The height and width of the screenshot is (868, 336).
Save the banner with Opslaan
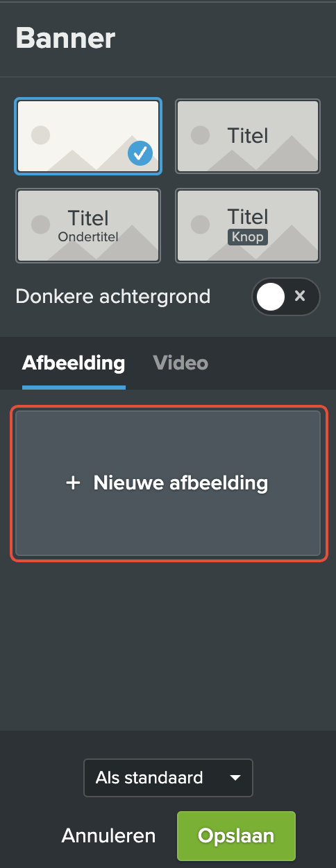click(236, 835)
